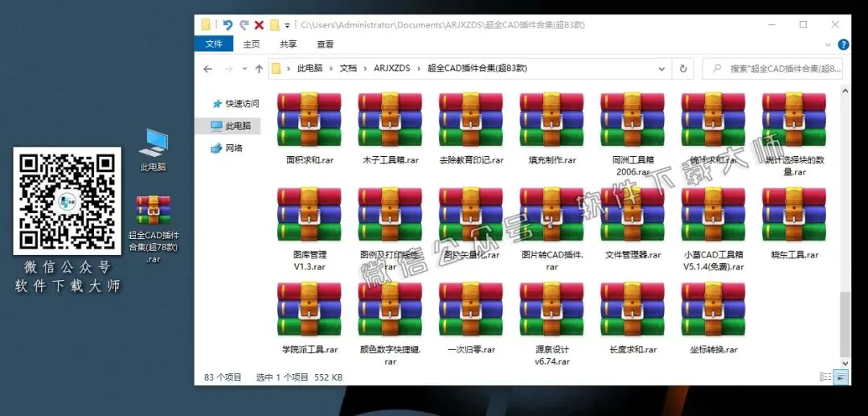Select the 木子工具箱.rar archive icon
Screen dimensions: 868x416
click(391, 119)
